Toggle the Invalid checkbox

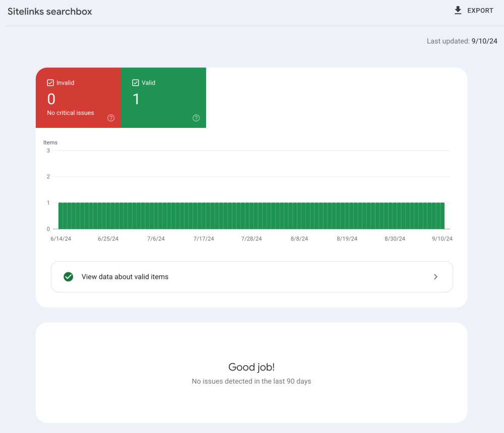50,83
